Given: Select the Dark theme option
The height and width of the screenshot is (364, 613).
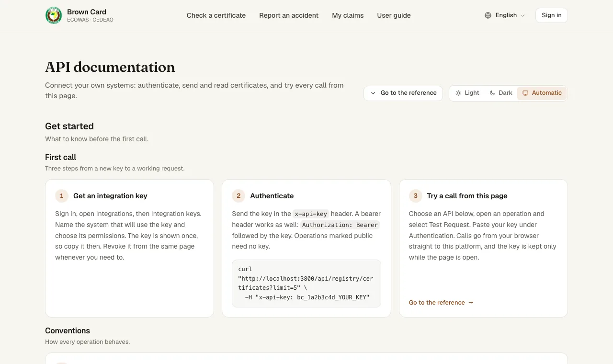Looking at the screenshot, I should [x=501, y=93].
